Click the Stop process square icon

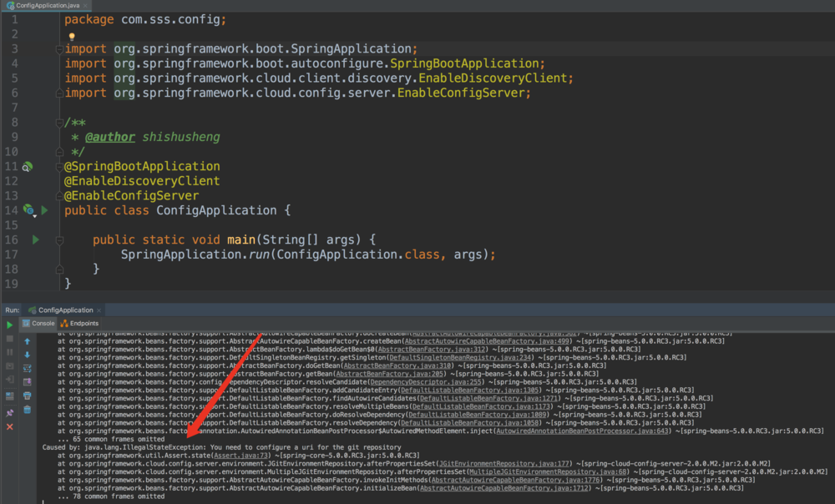point(9,339)
